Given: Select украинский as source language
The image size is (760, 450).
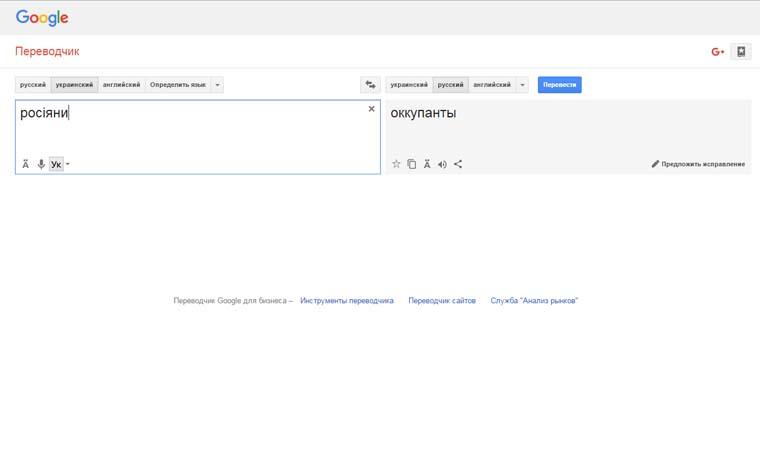Looking at the screenshot, I should tap(75, 85).
